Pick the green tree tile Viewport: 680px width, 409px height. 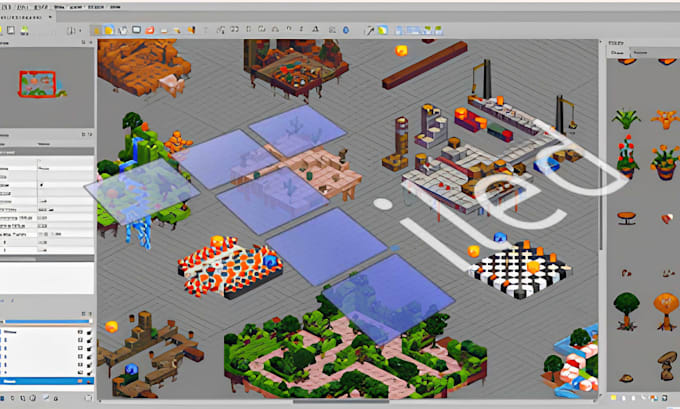[x=626, y=311]
